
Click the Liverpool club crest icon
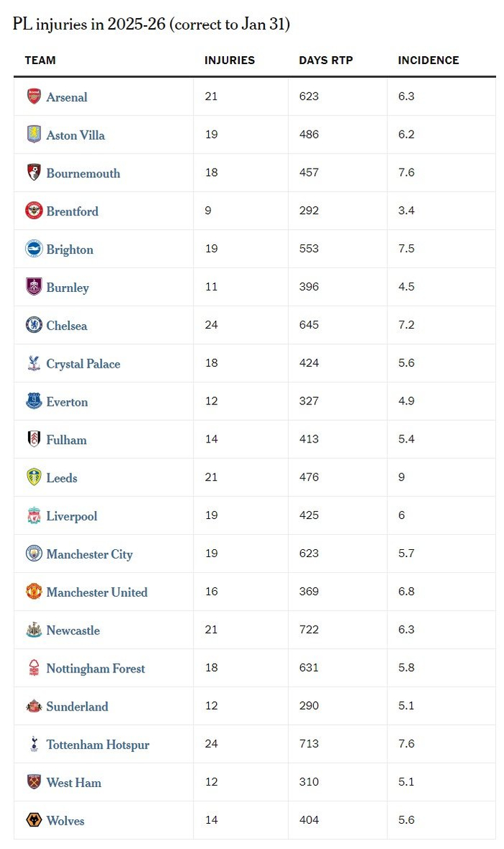[34, 516]
